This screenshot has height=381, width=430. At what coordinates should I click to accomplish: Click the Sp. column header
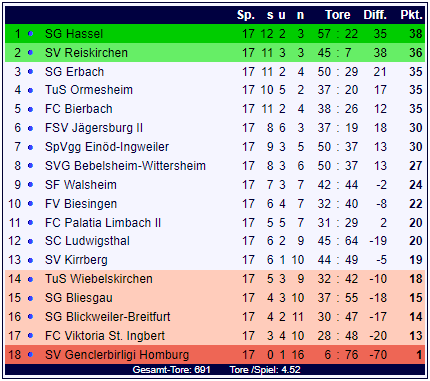[x=246, y=15]
